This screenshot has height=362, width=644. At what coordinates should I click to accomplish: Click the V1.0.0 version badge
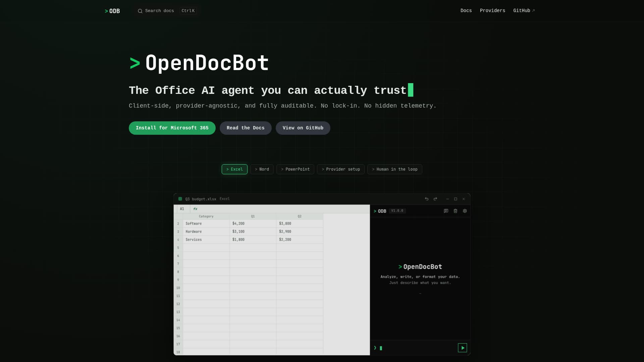(397, 211)
